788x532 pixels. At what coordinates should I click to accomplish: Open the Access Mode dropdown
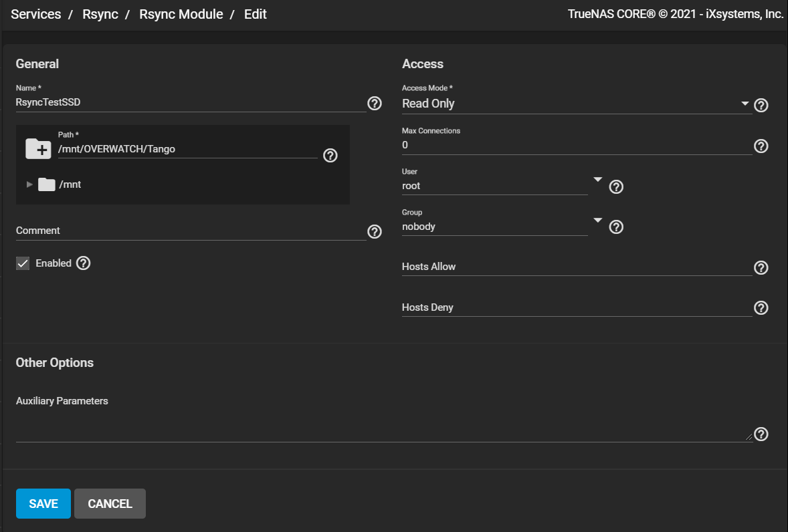[745, 104]
